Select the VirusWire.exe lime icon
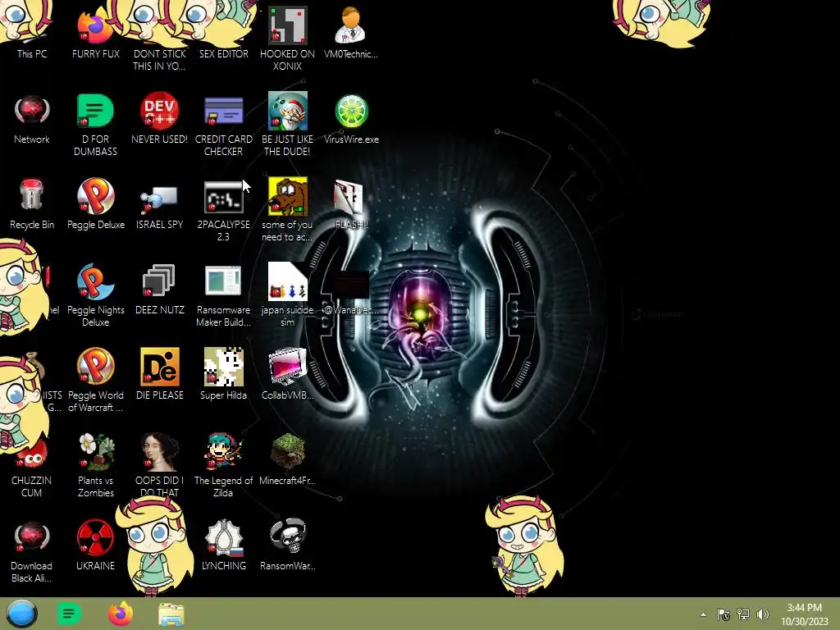Viewport: 840px width, 630px height. click(351, 120)
